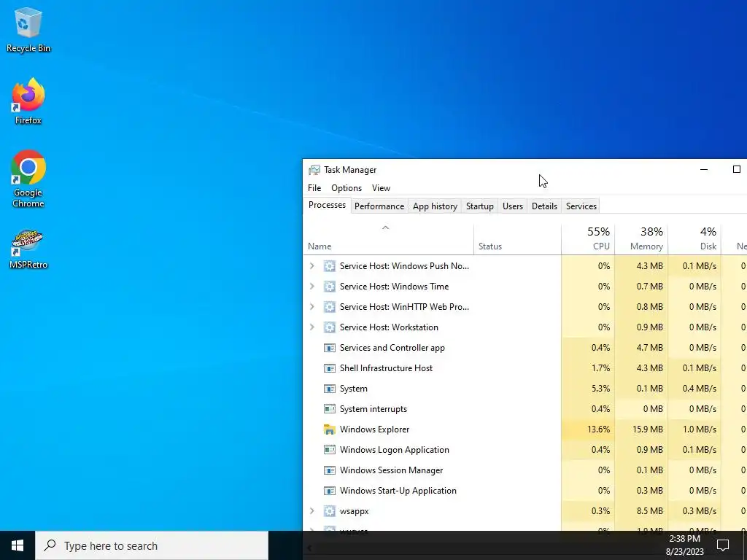Click the 13.6% CPU value for Windows Explorer
Image resolution: width=747 pixels, height=560 pixels.
click(598, 429)
